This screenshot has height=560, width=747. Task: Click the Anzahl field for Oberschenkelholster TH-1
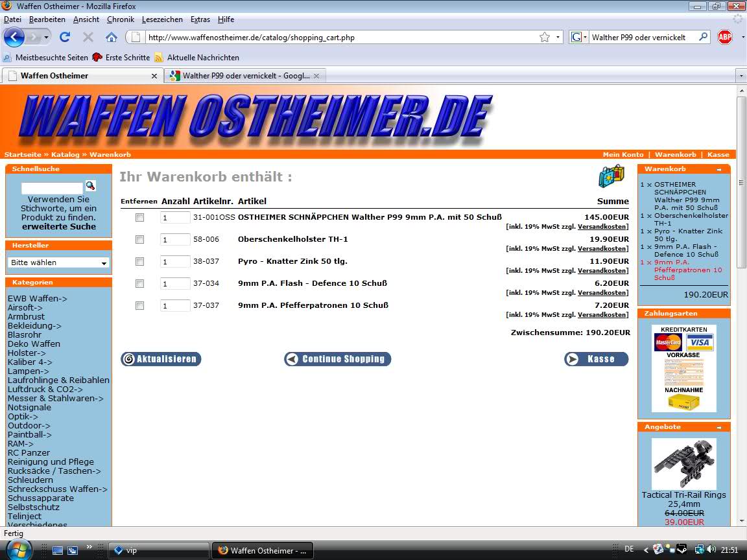(x=175, y=240)
